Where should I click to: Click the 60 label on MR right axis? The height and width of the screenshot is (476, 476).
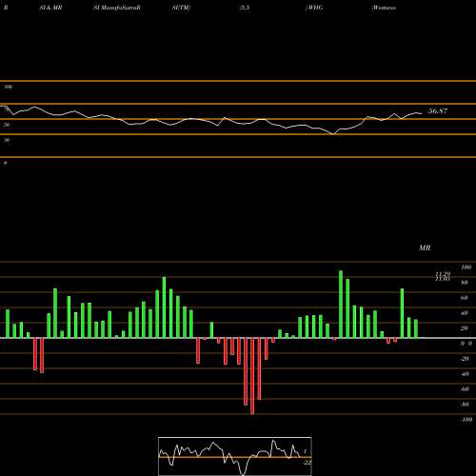pyautogui.click(x=465, y=298)
